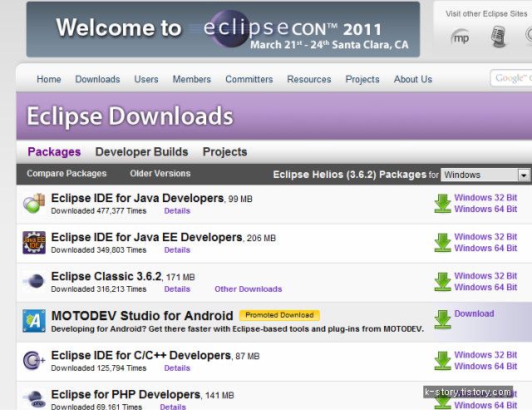Click green download arrow for Java EE Developers

tap(442, 242)
